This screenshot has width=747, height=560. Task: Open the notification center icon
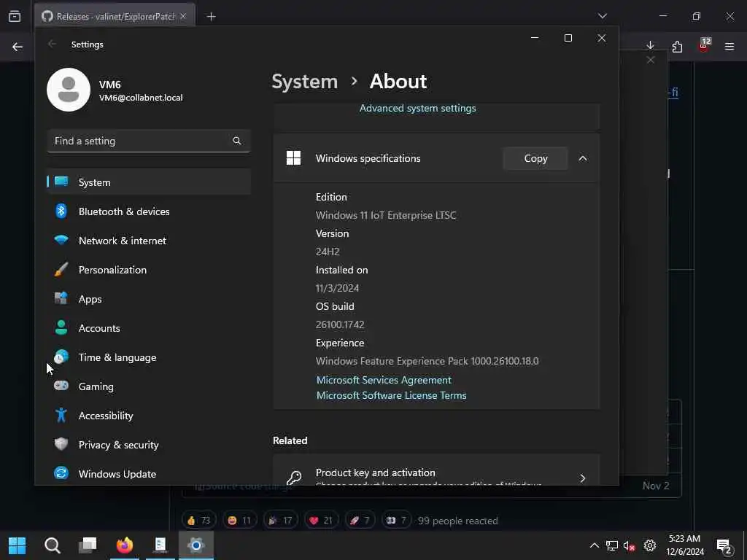(724, 546)
